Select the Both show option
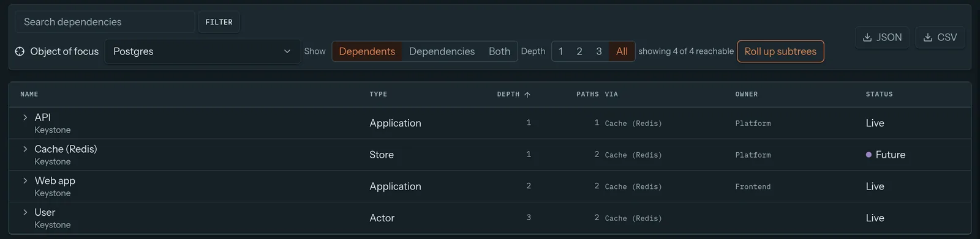Image resolution: width=980 pixels, height=239 pixels. pyautogui.click(x=499, y=51)
